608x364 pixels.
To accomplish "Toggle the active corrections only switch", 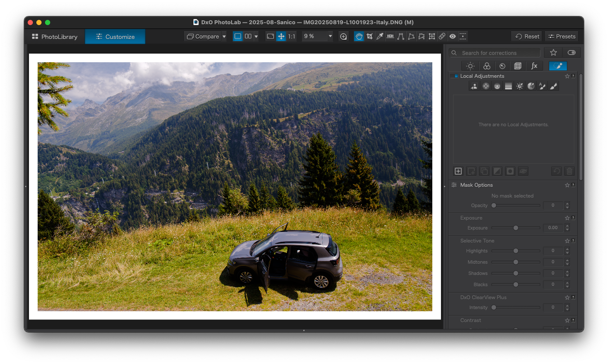I will [572, 53].
